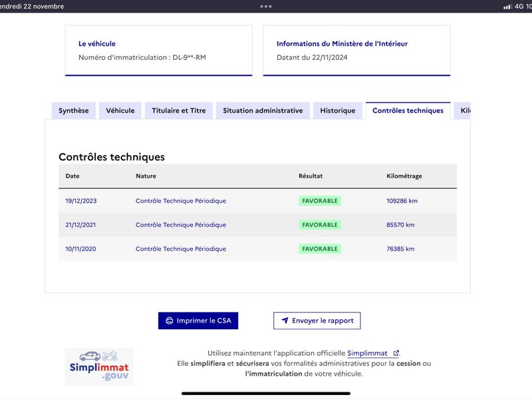Click the Contrôles techniques section heading
532x399 pixels.
tap(112, 157)
